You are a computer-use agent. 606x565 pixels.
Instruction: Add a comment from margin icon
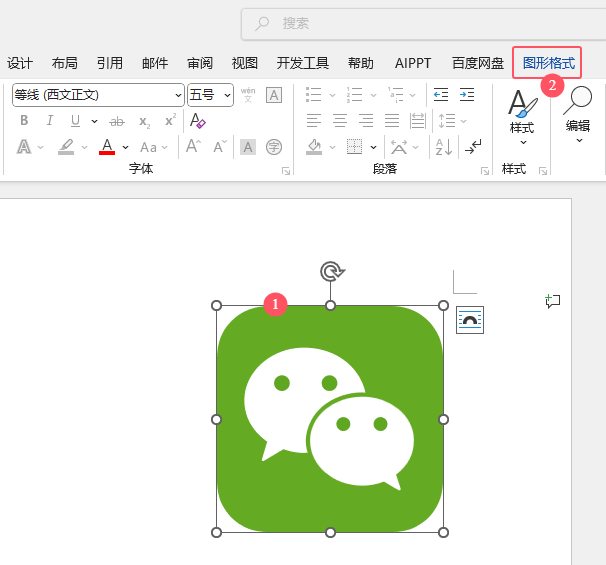tap(553, 301)
